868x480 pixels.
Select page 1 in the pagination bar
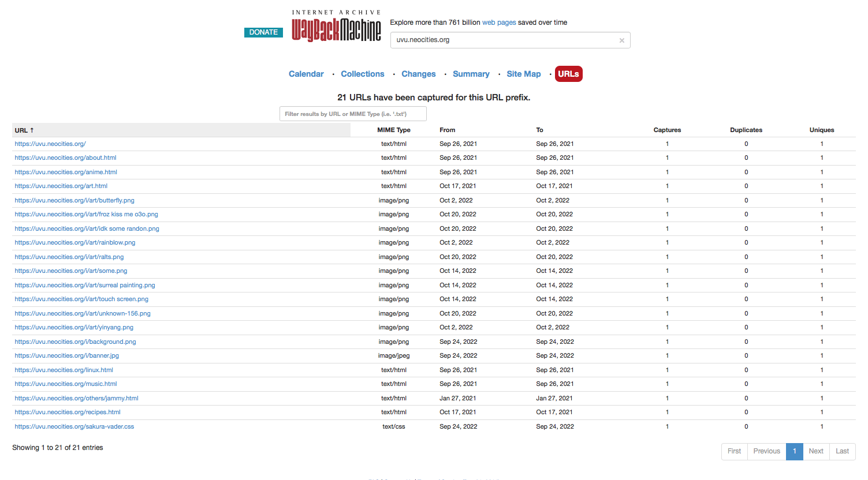[794, 451]
